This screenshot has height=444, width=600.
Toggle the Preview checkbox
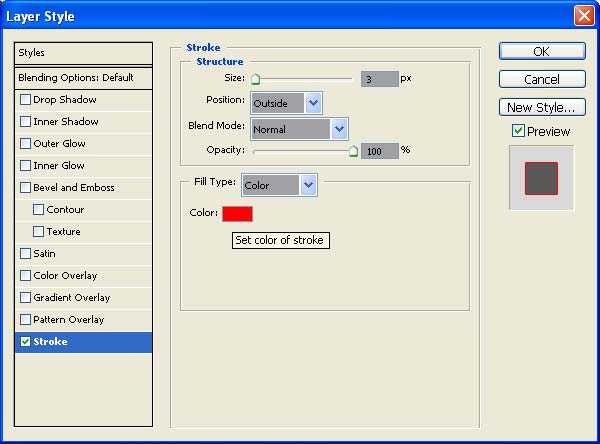click(518, 131)
